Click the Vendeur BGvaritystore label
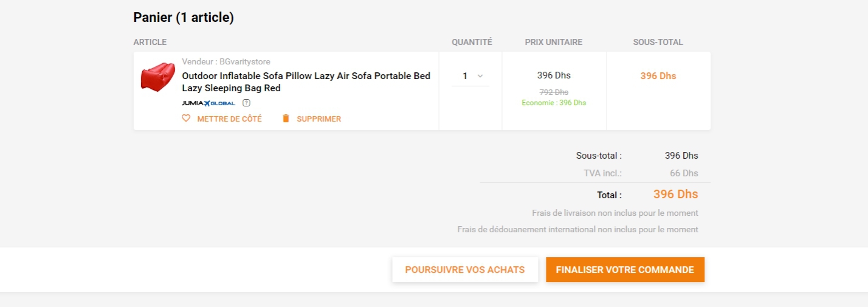 point(226,61)
